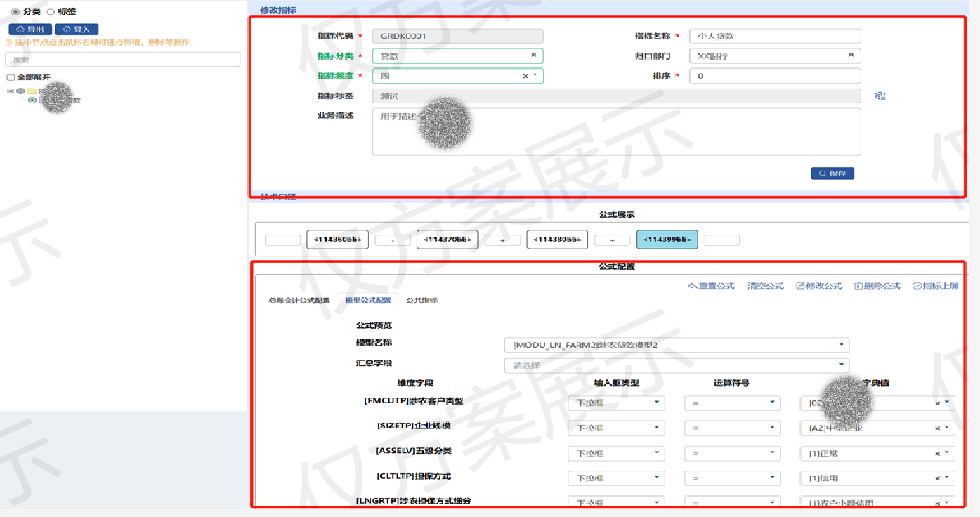Select the 标签 radio button
This screenshot has width=980, height=517.
click(x=51, y=12)
